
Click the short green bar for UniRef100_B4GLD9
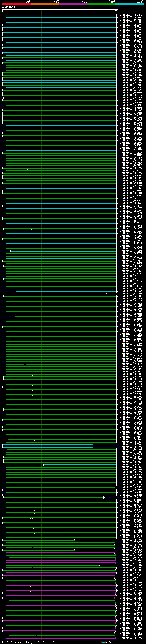pyautogui.click(x=53, y=565)
